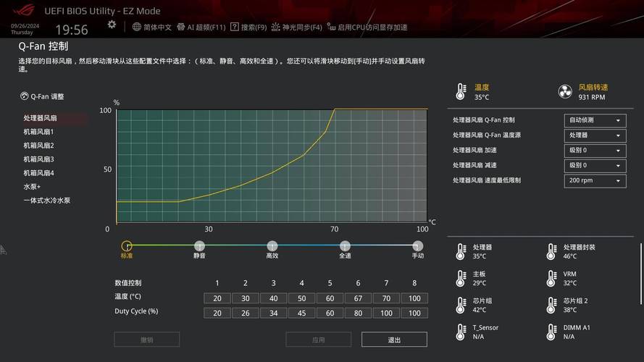The width and height of the screenshot is (644, 362).
Task: Open 处理器风扇 加速 dropdown 级别 0
Action: [x=595, y=151]
